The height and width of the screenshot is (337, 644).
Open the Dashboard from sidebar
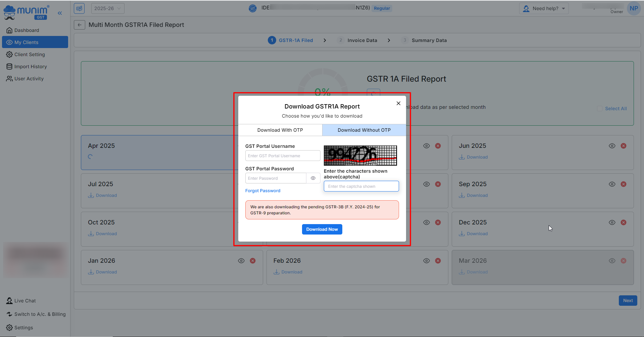[x=27, y=30]
